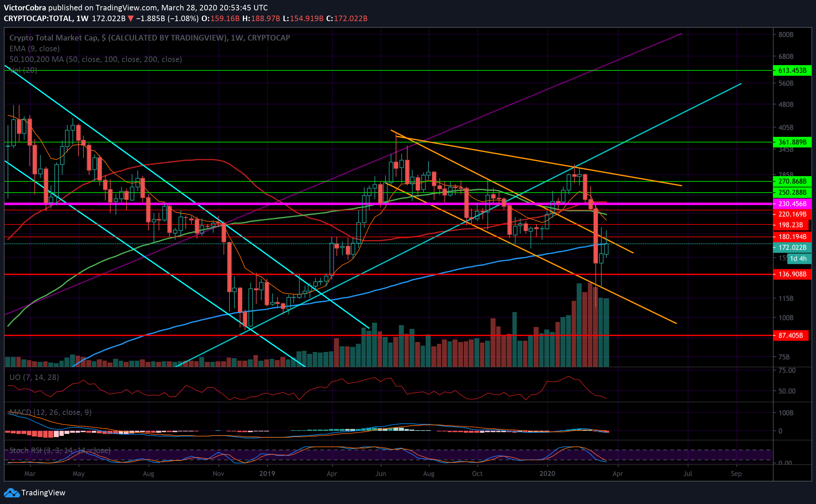Click the 87.405B red price label

point(791,335)
